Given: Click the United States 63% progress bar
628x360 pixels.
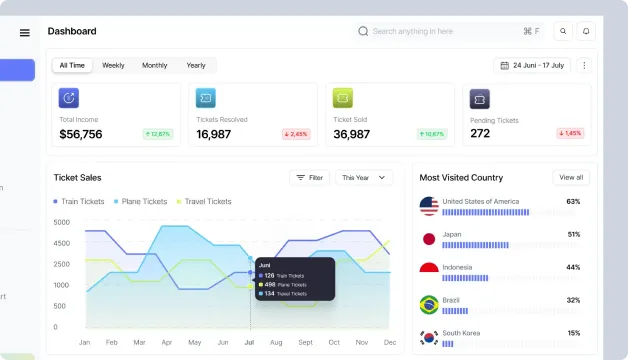Looking at the screenshot, I should click(509, 212).
